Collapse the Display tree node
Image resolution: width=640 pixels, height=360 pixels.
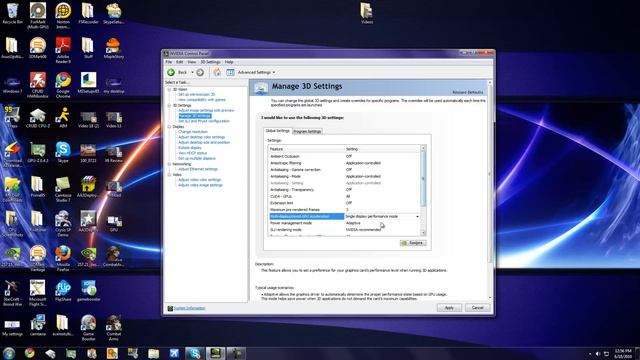[169, 127]
